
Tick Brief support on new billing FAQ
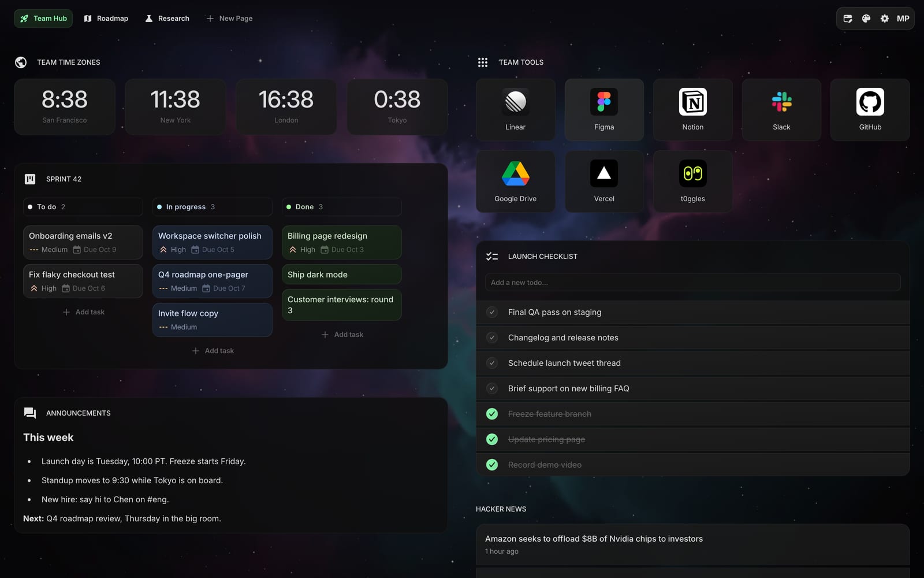[x=492, y=388]
